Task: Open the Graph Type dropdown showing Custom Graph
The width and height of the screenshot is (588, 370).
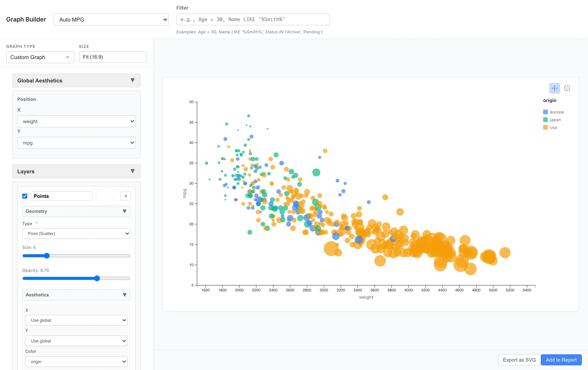Action: 40,57
